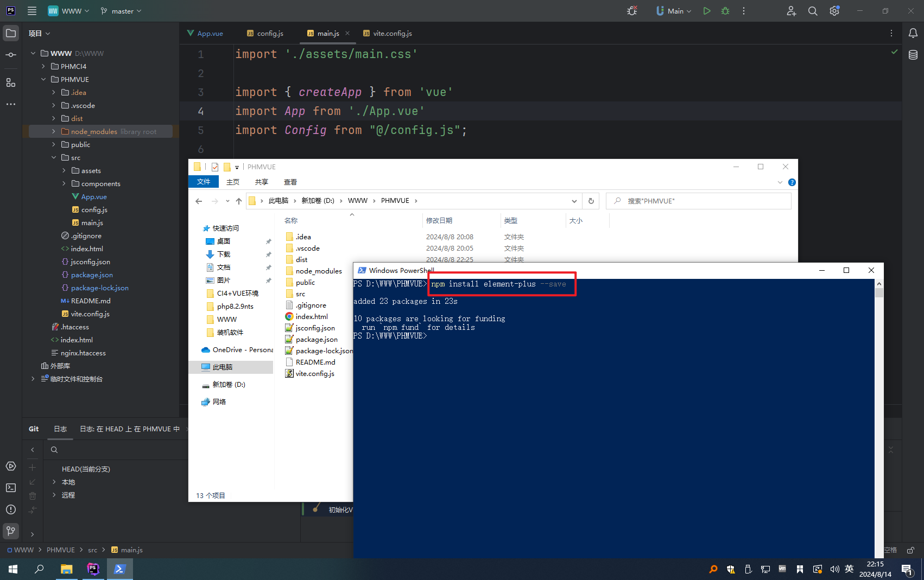Open the 查看 ribbon tab in Explorer
Viewport: 924px width, 580px height.
pyautogui.click(x=290, y=182)
